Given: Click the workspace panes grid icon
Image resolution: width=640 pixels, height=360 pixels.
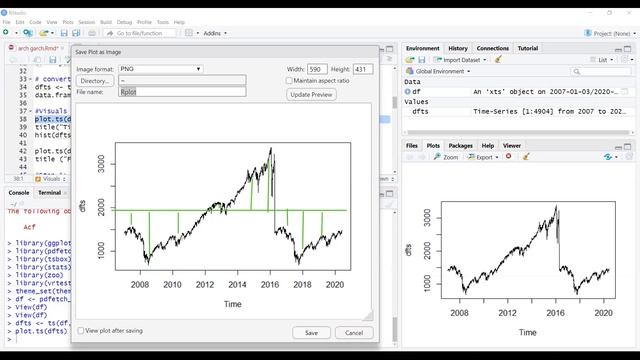Looking at the screenshot, I should (189, 33).
